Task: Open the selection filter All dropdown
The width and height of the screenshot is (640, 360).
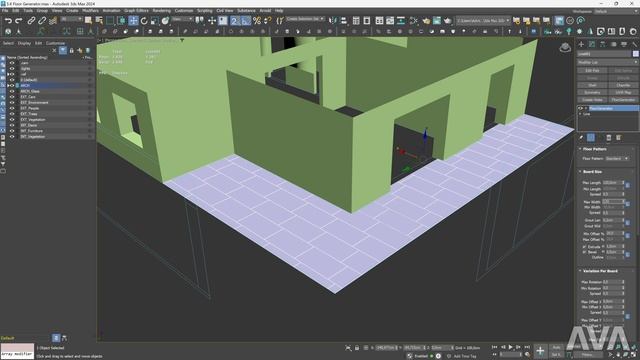Action: coord(71,19)
